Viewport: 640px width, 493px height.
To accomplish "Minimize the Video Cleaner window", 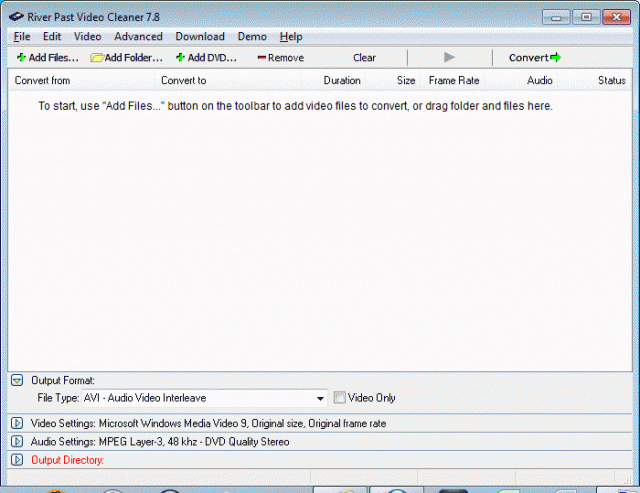I will pos(556,17).
